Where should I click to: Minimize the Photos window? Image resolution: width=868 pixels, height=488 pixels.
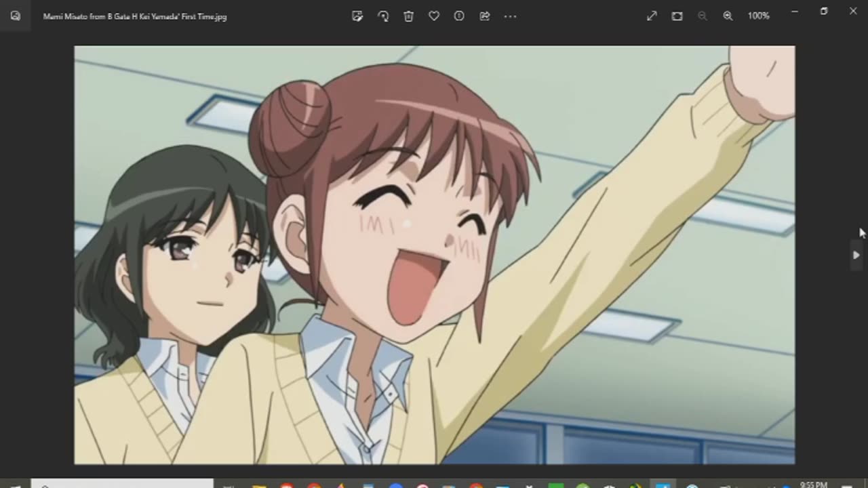(795, 12)
